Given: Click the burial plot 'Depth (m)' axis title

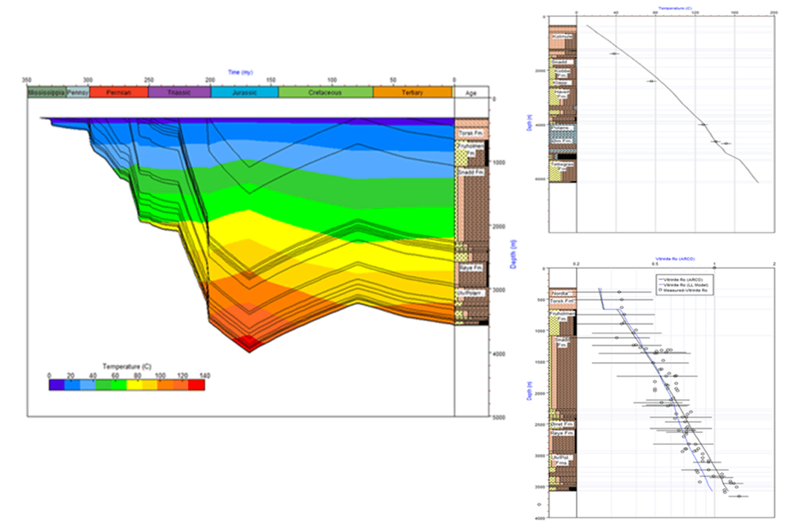Looking at the screenshot, I should coord(513,254).
